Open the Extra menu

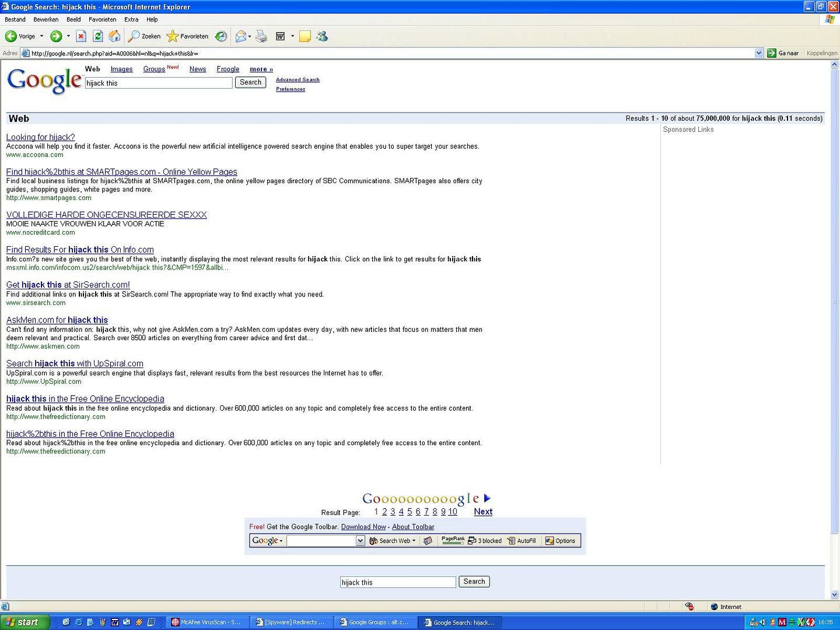click(x=131, y=19)
